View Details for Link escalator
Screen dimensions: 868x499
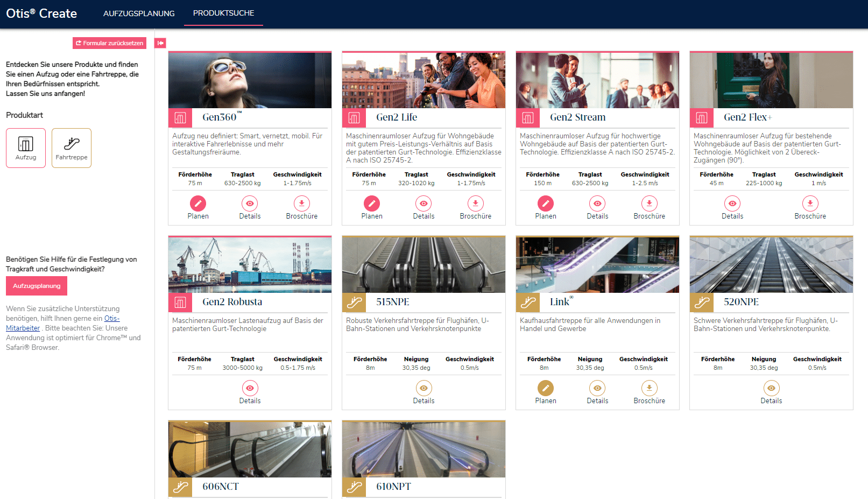(x=597, y=388)
